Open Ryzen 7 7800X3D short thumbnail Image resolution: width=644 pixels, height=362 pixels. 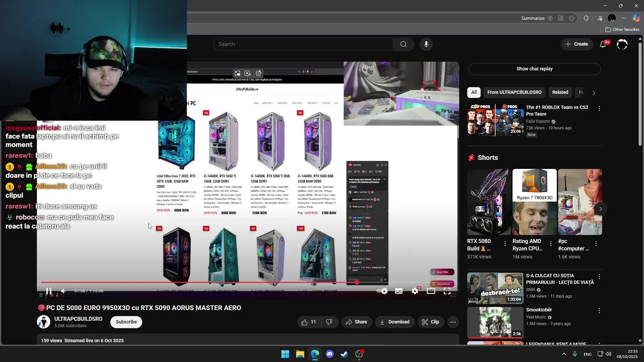pos(534,202)
